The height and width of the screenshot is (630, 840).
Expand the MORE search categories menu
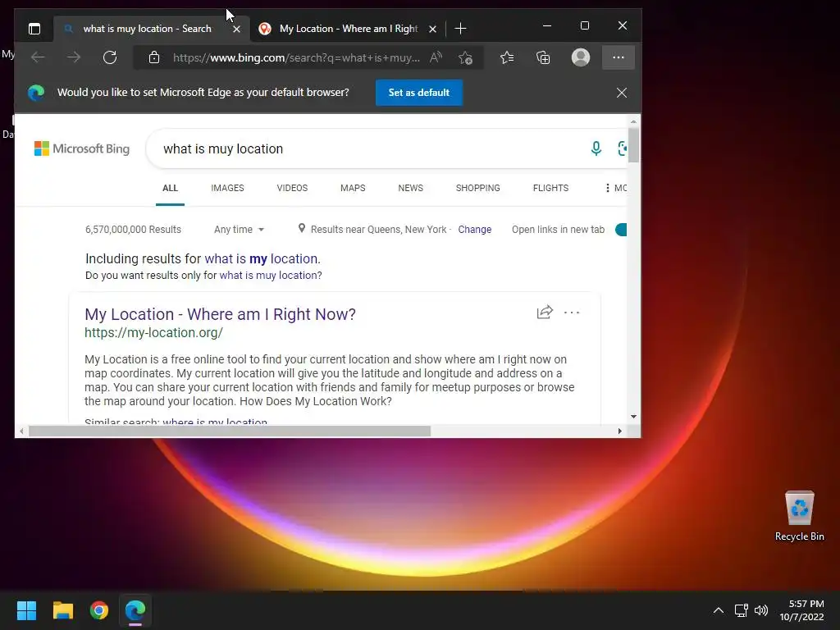click(x=615, y=188)
